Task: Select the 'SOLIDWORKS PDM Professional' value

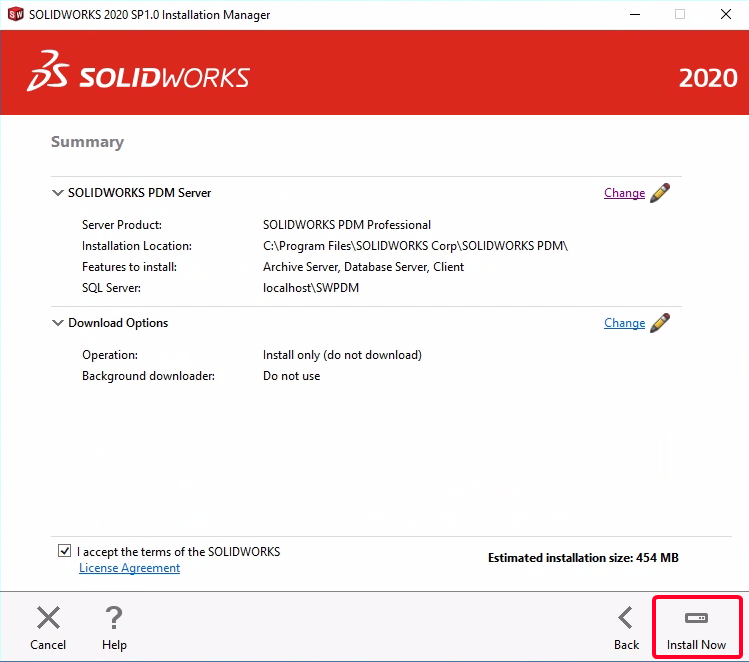Action: [347, 225]
